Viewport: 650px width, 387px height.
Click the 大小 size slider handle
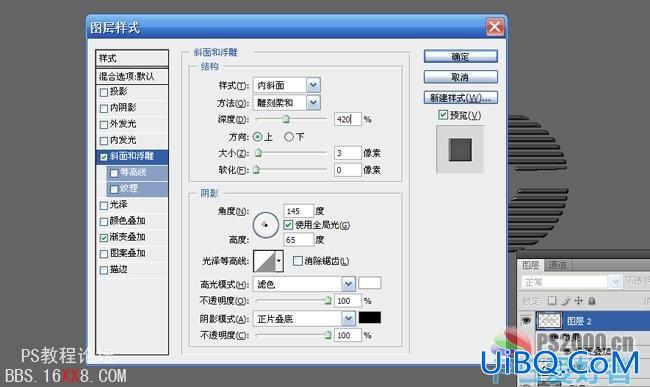(258, 153)
